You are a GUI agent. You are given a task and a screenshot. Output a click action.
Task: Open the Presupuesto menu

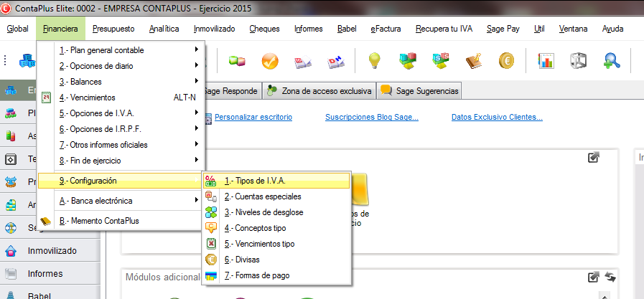113,29
